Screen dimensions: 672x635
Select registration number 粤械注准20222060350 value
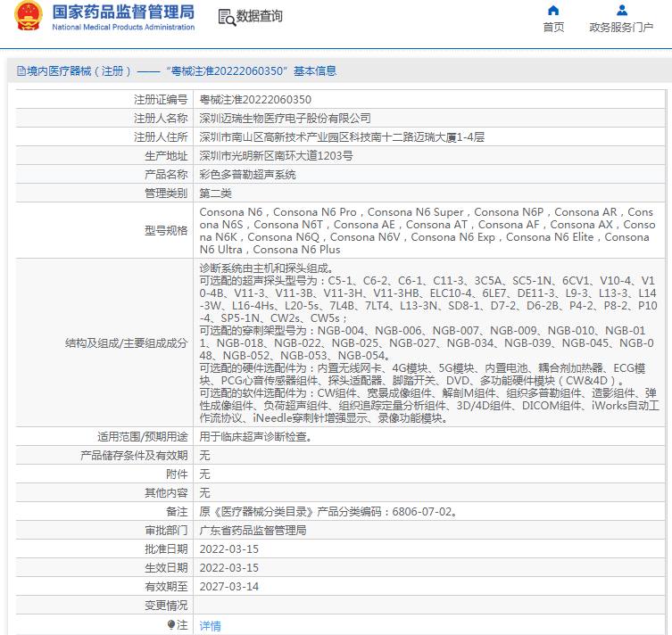pos(255,100)
